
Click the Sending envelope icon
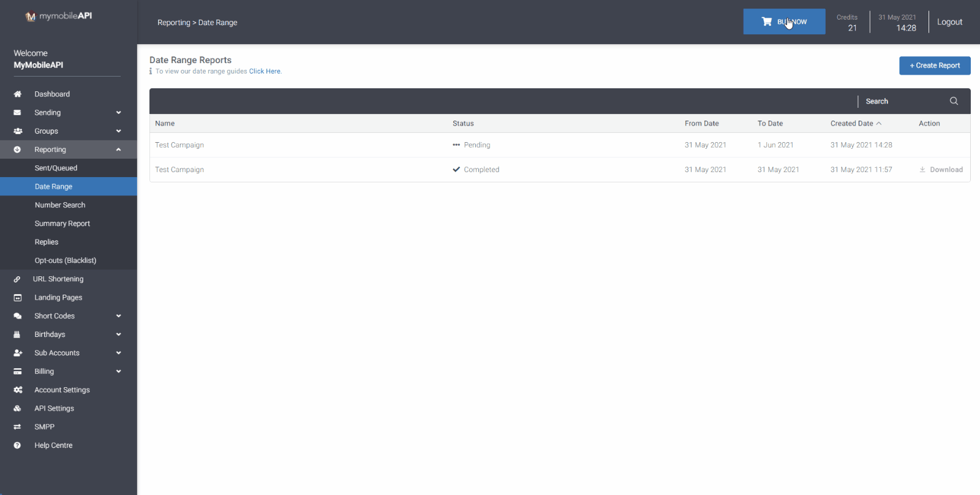(x=17, y=113)
